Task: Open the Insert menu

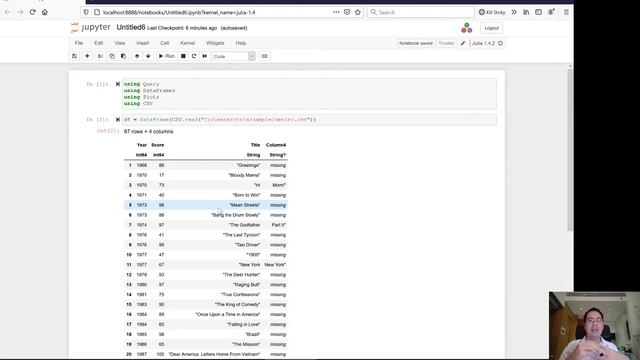Action: [x=142, y=43]
